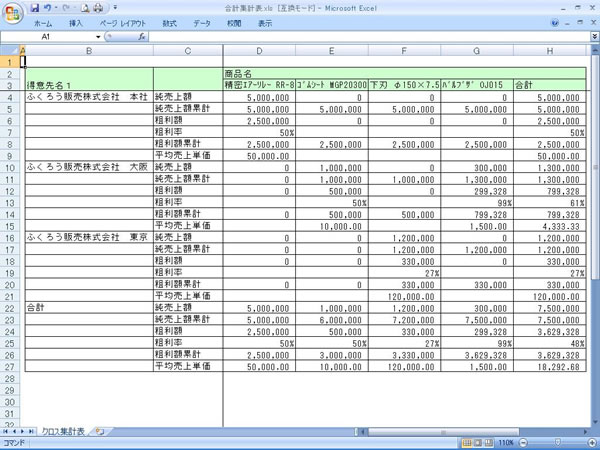Select cell ふくろう販売株式会社 東京
The height and width of the screenshot is (450, 600).
pos(89,237)
